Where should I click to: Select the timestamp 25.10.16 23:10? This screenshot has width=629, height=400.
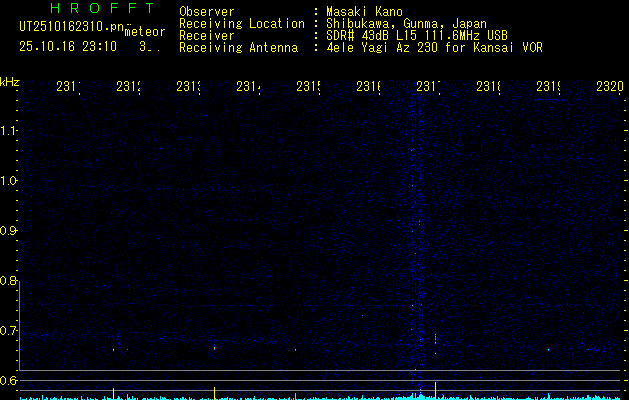[68, 47]
